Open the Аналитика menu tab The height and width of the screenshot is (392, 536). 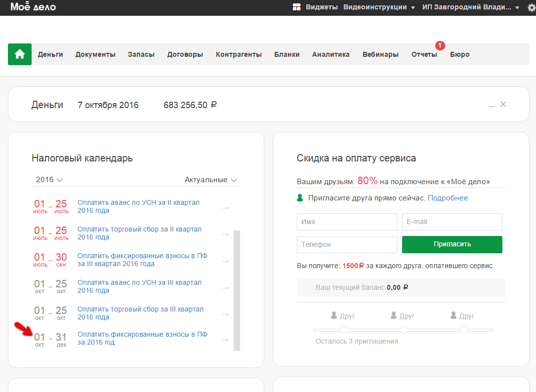coord(331,54)
